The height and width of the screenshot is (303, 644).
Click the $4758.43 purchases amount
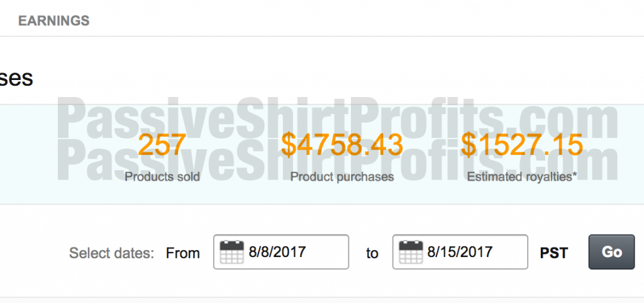[341, 145]
